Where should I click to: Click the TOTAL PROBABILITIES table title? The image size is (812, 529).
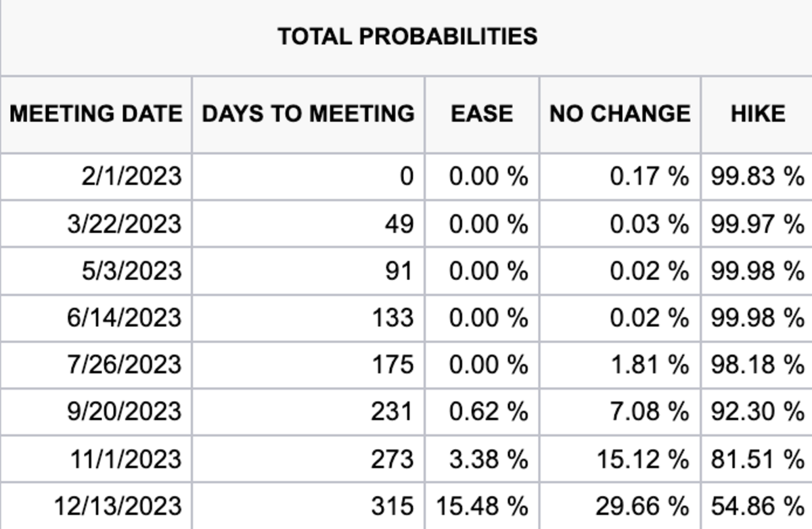pyautogui.click(x=407, y=37)
